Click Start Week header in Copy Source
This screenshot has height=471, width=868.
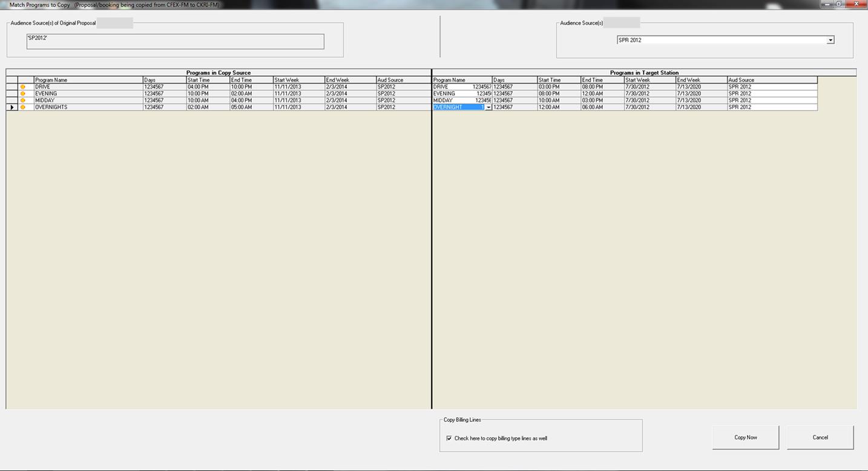coord(298,80)
